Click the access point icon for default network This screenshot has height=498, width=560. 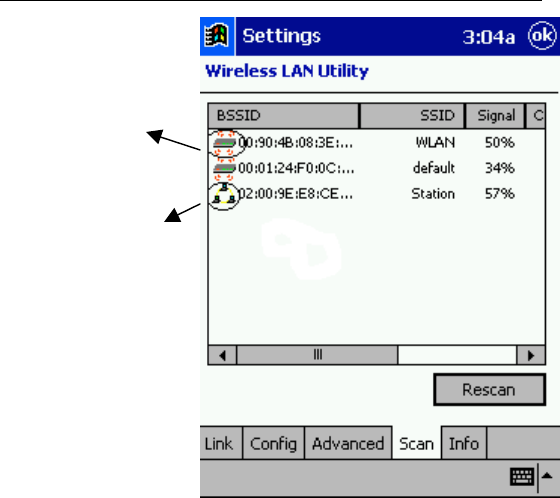point(224,169)
